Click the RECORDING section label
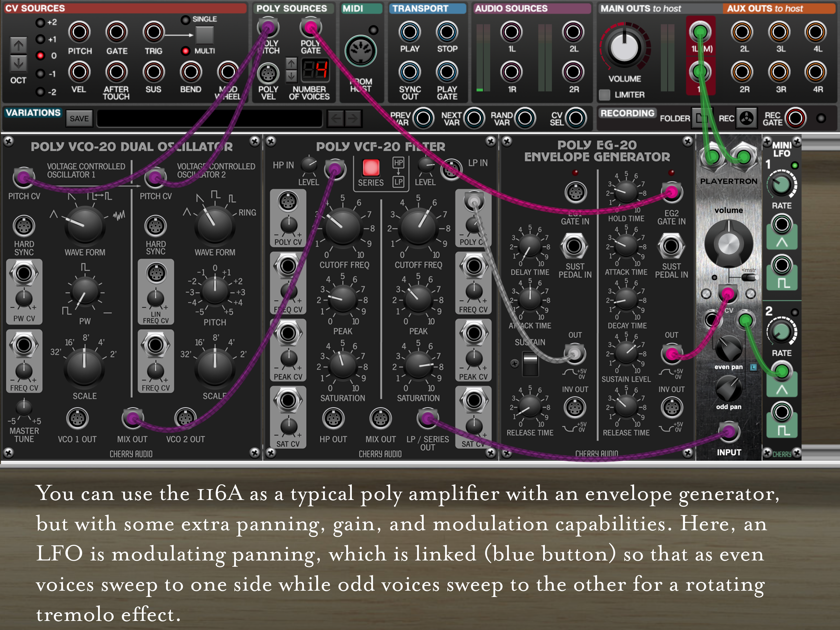The width and height of the screenshot is (840, 630). pos(627,113)
